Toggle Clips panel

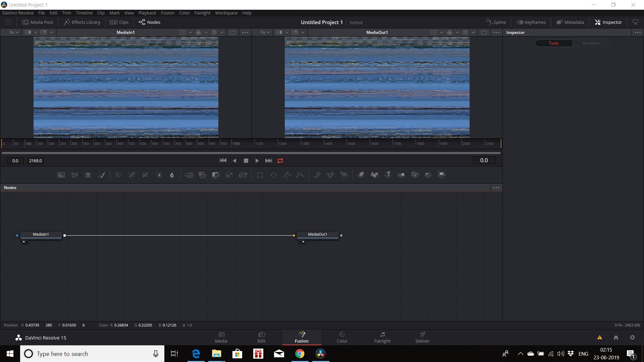tap(119, 22)
